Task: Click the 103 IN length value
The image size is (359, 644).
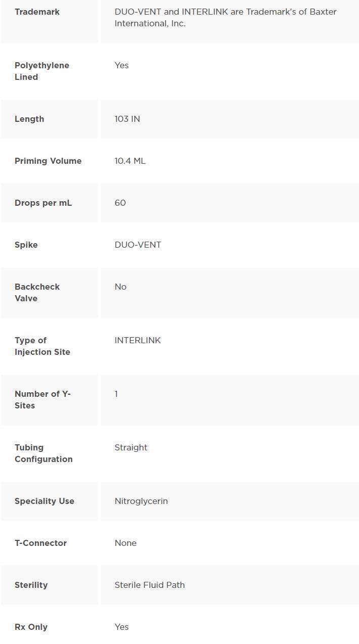Action: pyautogui.click(x=127, y=119)
